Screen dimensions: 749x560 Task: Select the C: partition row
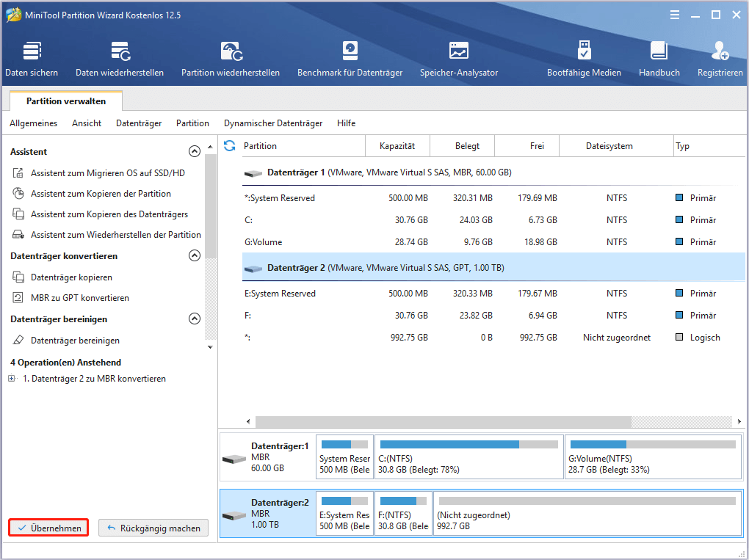(493, 219)
